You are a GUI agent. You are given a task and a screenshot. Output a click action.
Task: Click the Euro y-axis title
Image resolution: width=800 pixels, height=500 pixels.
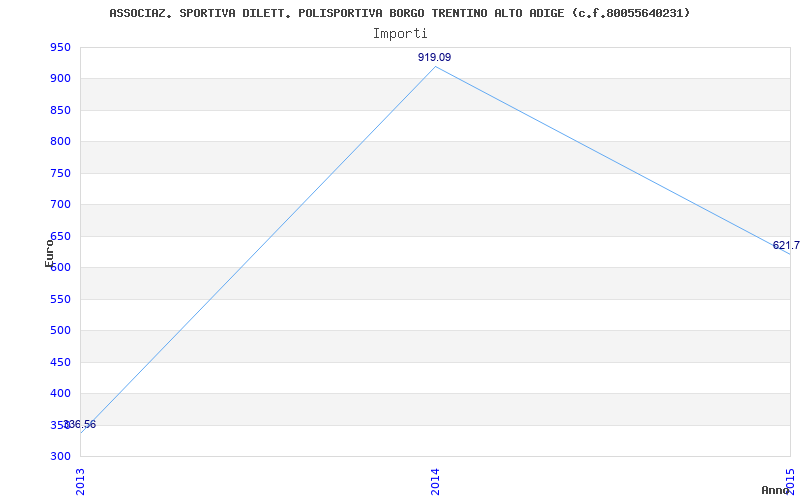tap(49, 253)
